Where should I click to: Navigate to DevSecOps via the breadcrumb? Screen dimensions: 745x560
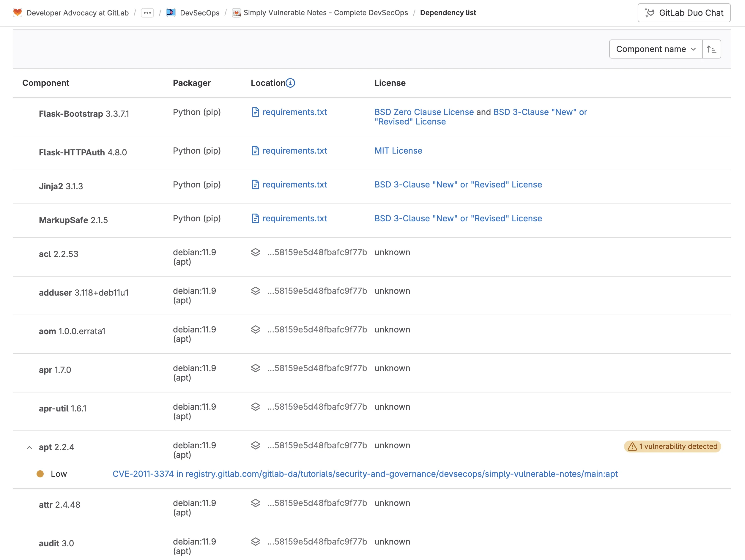pos(199,13)
